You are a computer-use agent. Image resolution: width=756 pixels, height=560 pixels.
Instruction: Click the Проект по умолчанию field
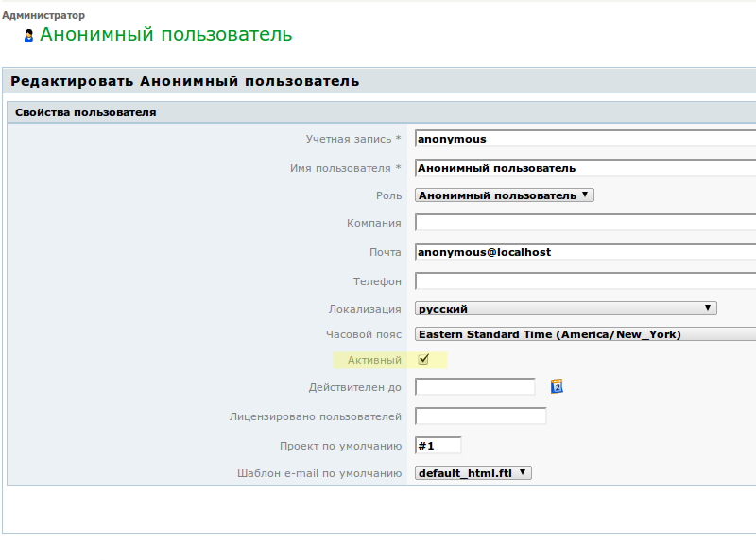point(438,446)
